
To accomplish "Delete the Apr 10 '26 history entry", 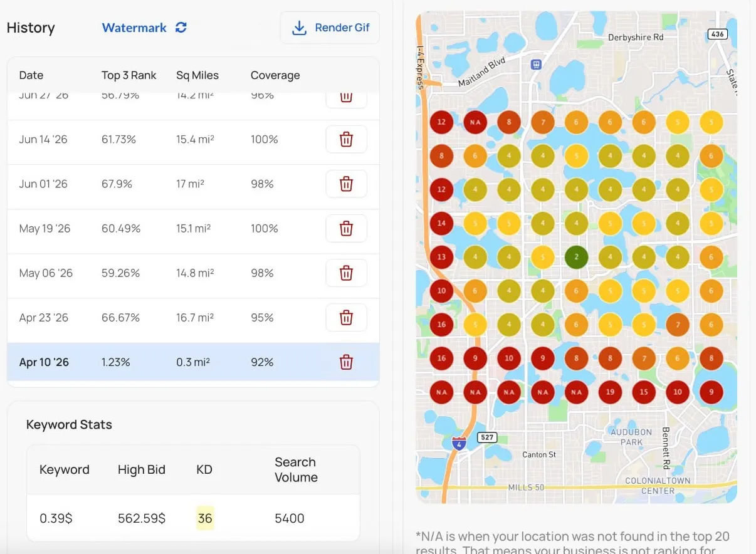I will pos(346,362).
